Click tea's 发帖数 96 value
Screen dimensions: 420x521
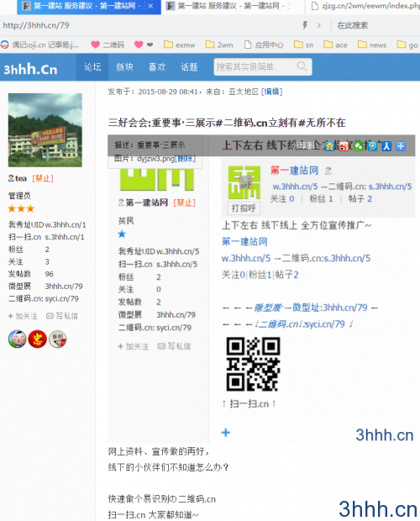pyautogui.click(x=49, y=274)
